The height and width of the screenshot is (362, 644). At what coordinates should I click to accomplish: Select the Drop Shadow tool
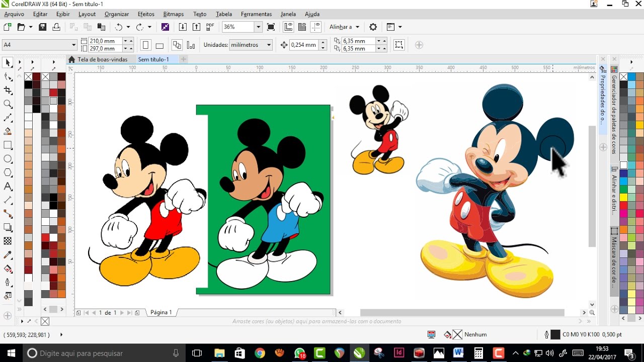point(8,227)
